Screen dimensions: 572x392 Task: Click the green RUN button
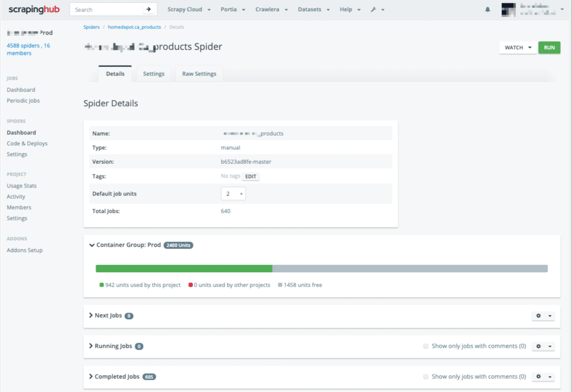pos(549,48)
